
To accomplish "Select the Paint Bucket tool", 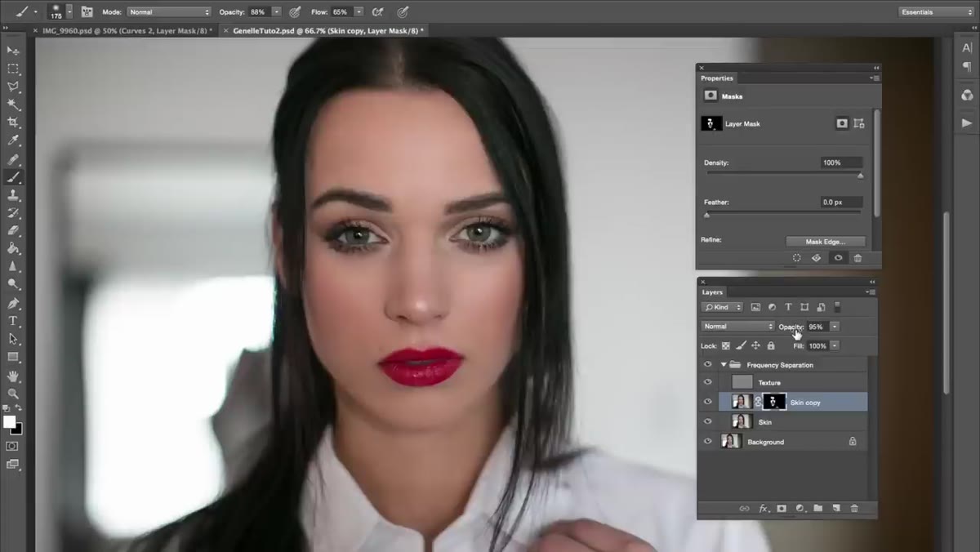I will [13, 249].
